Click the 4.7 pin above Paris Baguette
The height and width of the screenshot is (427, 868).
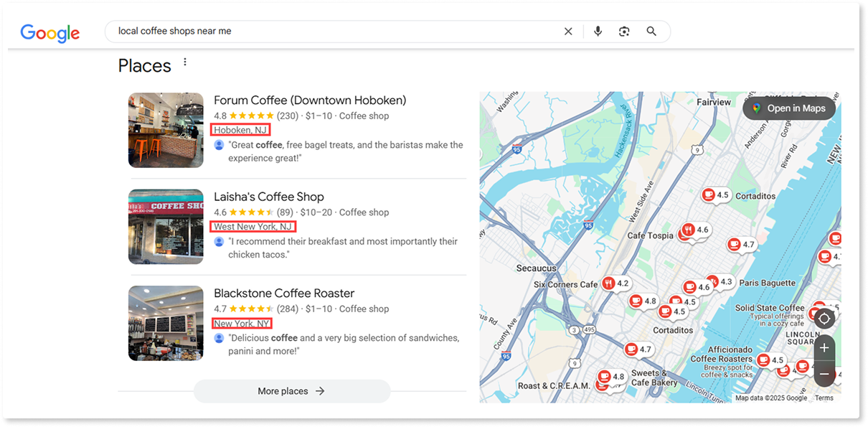coord(741,245)
